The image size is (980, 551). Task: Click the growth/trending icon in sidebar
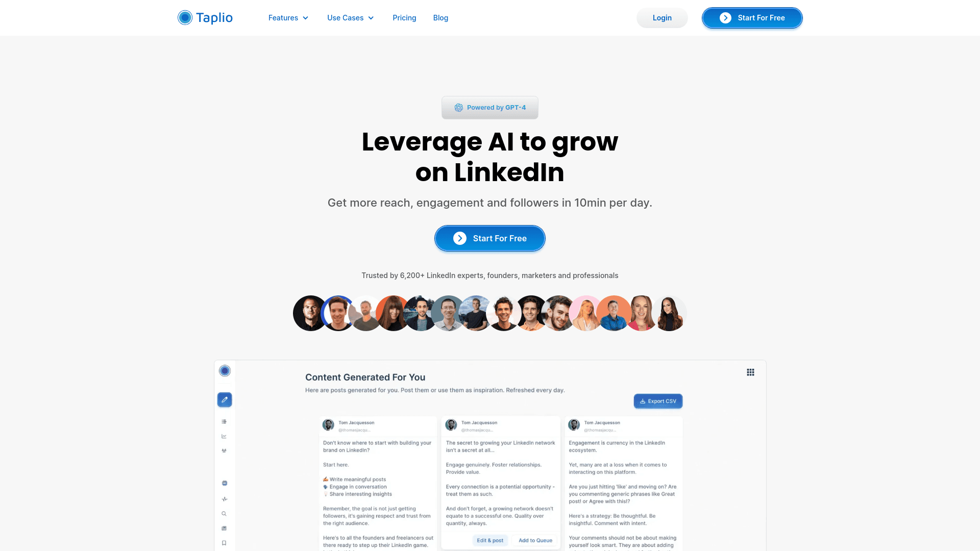click(224, 436)
